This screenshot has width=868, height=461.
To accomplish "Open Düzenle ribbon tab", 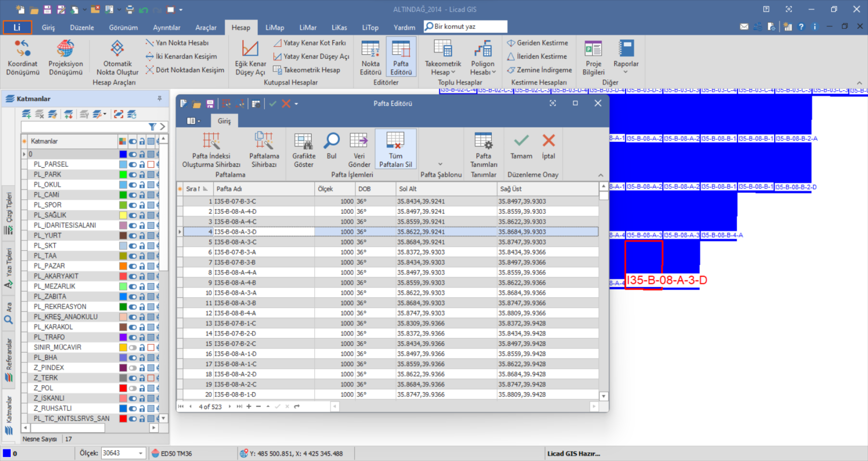I will [x=82, y=27].
